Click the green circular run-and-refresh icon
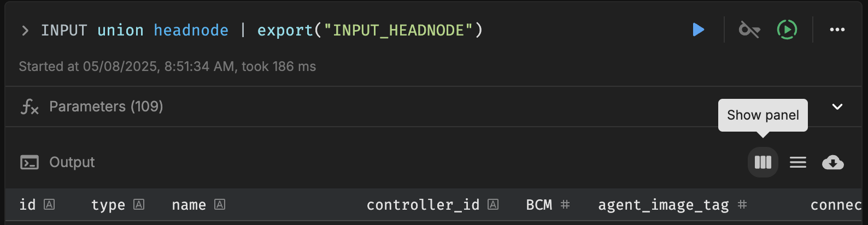Image resolution: width=868 pixels, height=225 pixels. pyautogui.click(x=787, y=29)
